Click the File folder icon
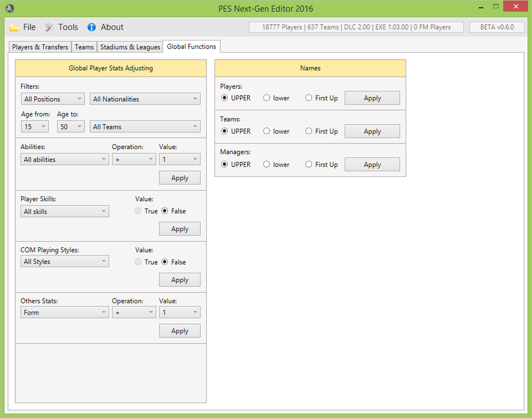Screen dimensions: 532x418 [14, 27]
